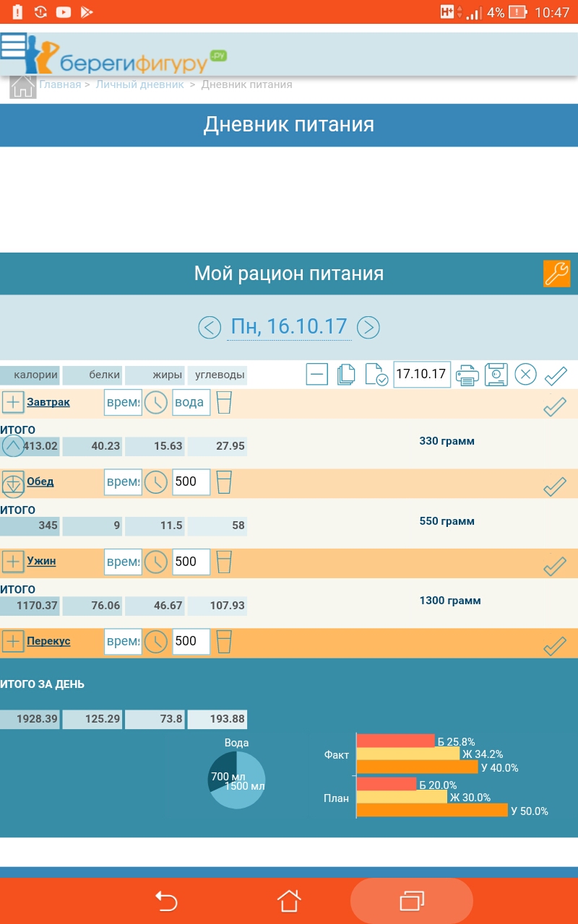Toggle the checkmark for Перекус row
The image size is (578, 924).
coord(554,645)
